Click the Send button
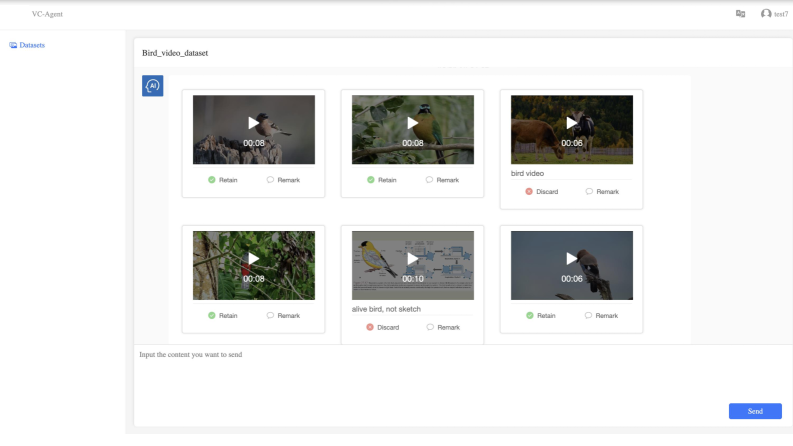The width and height of the screenshot is (793, 446). pos(755,411)
